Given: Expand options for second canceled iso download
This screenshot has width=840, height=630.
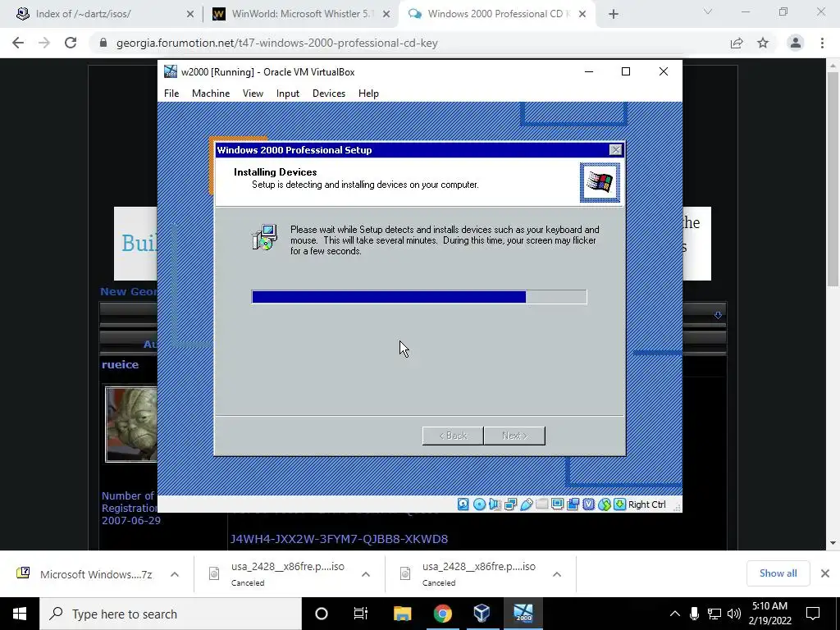Looking at the screenshot, I should pyautogui.click(x=557, y=574).
